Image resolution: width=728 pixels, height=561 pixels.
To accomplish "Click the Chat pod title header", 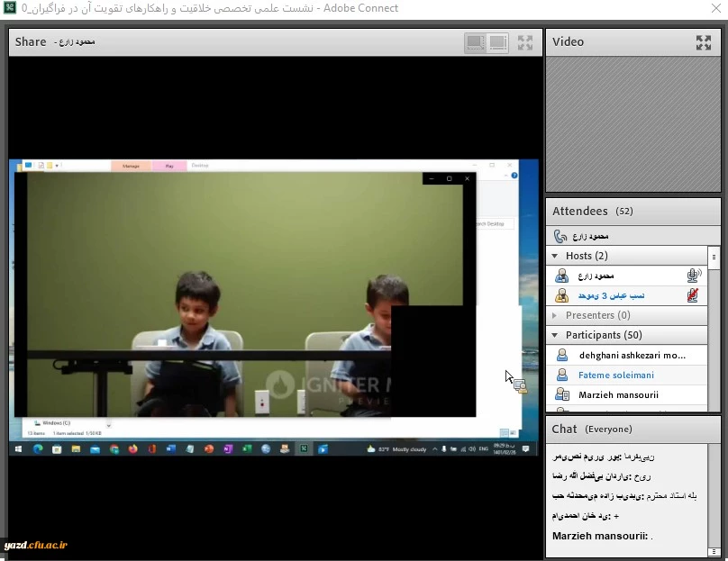I will (592, 429).
